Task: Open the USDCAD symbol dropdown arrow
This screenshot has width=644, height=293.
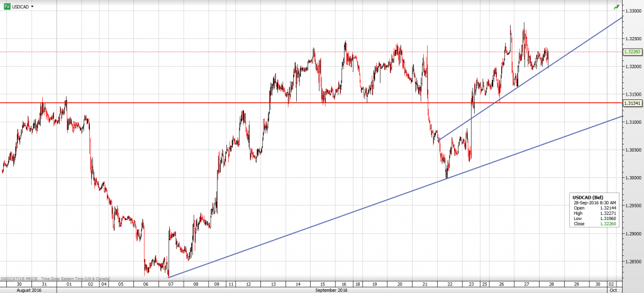Action: [32, 6]
